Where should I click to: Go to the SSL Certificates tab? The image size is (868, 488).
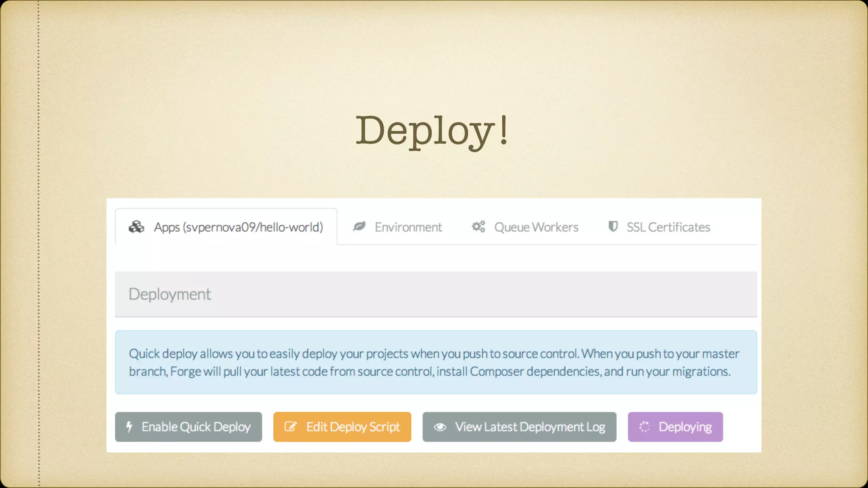[659, 227]
